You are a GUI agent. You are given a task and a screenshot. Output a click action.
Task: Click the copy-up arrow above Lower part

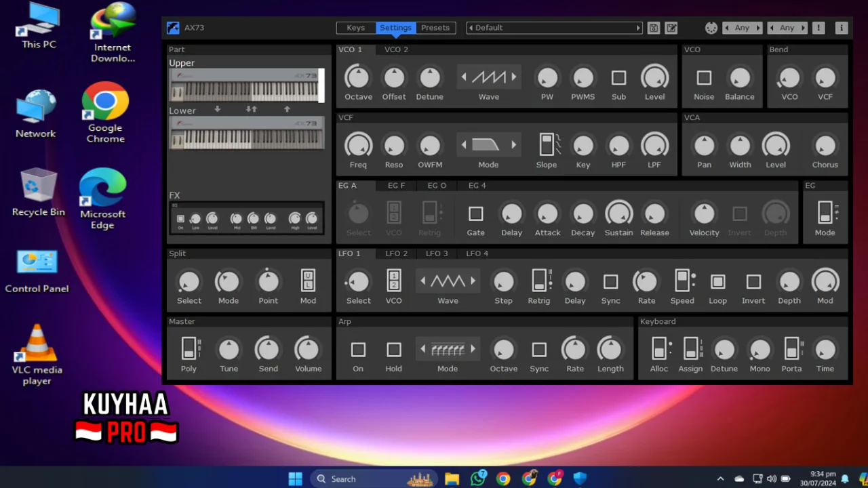pos(287,109)
